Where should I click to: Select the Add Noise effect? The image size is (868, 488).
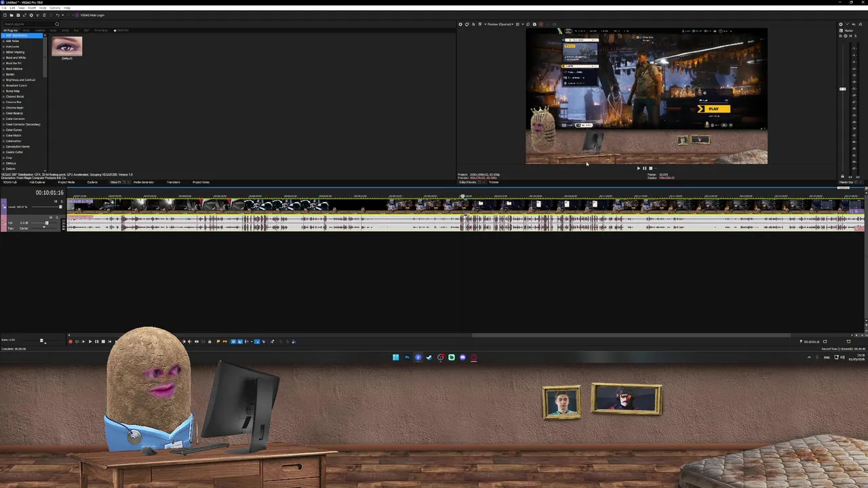[x=12, y=41]
